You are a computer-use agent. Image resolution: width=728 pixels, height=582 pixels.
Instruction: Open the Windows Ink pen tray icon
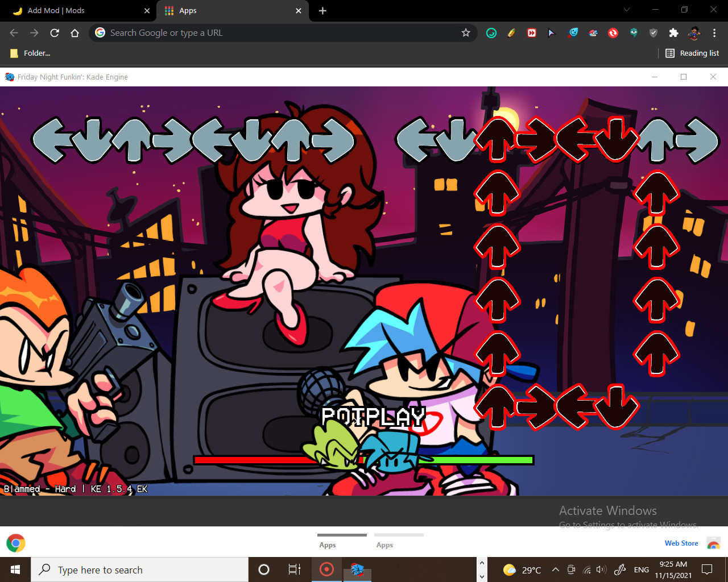pos(620,569)
